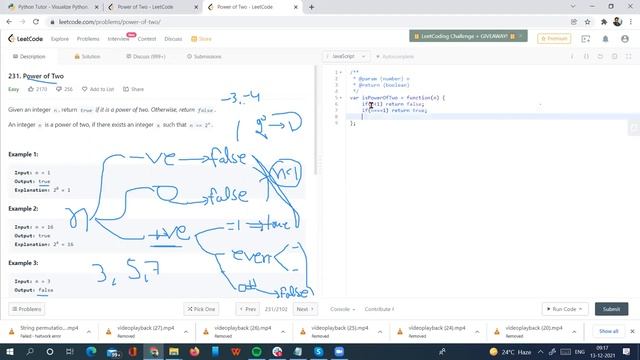The height and width of the screenshot is (360, 640).
Task: Switch to the Discuss (999+) tab
Action: [x=146, y=56]
